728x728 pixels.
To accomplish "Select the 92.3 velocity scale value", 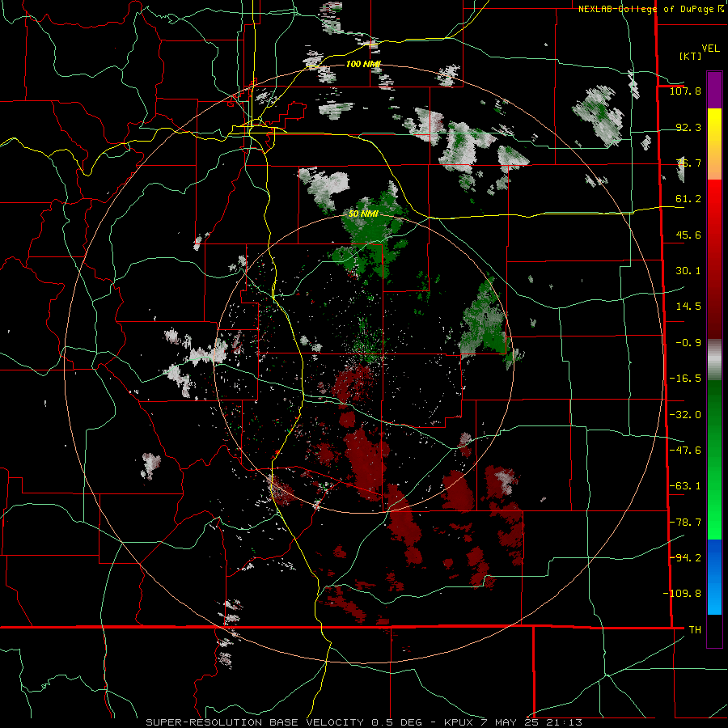I will [x=688, y=127].
